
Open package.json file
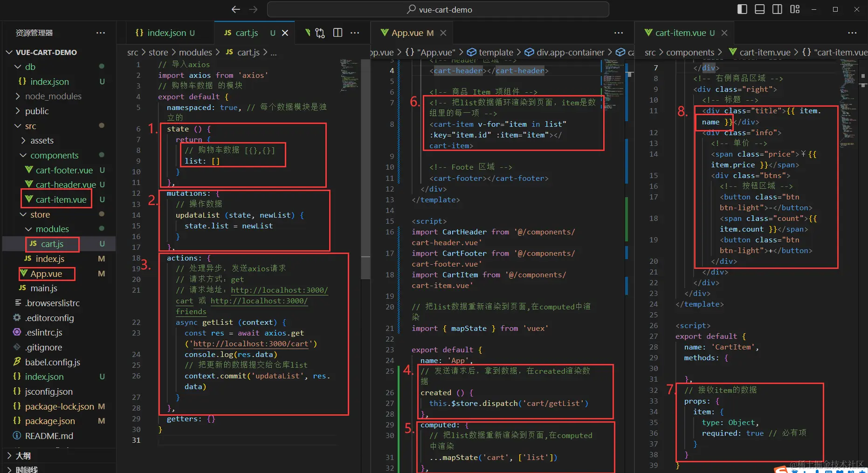pos(50,421)
